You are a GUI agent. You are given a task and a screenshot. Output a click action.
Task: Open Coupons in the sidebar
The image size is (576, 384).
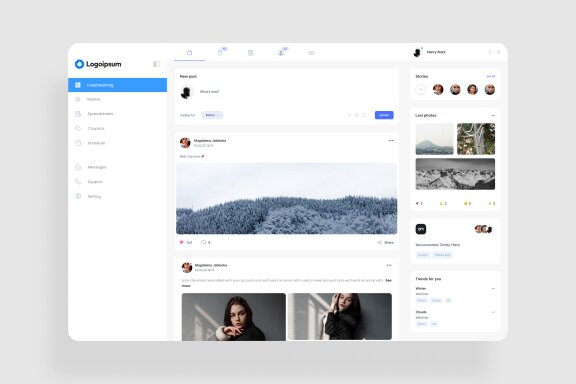coord(96,129)
